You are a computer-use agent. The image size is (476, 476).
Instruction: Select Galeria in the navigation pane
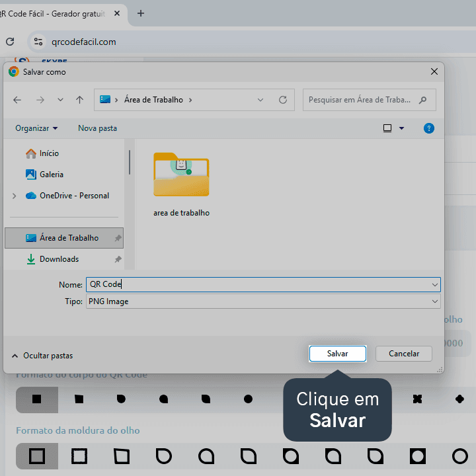pos(45,175)
